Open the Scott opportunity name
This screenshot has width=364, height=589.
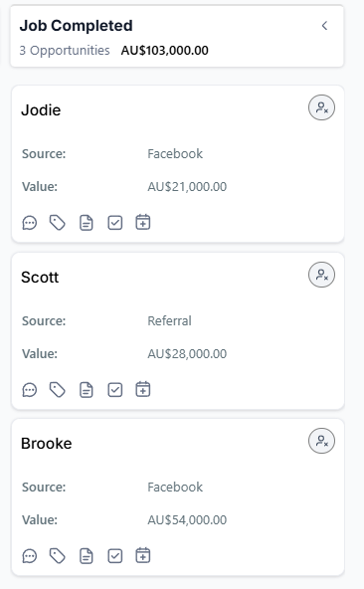[x=40, y=278]
